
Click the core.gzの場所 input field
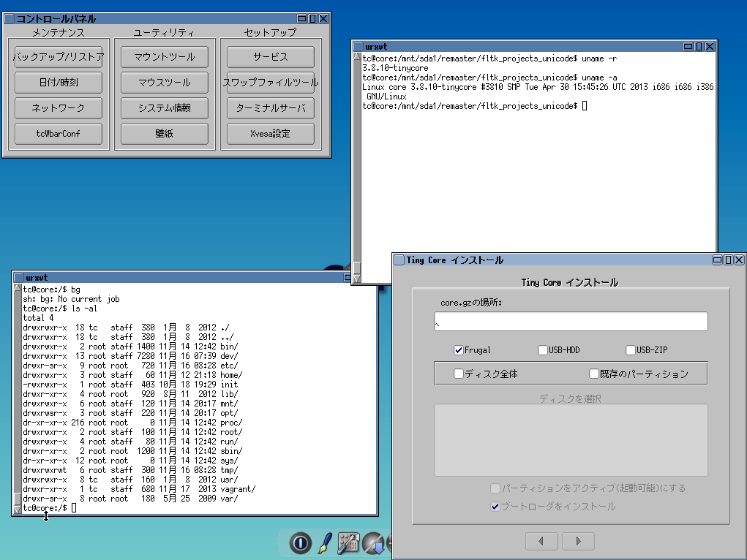(x=571, y=322)
